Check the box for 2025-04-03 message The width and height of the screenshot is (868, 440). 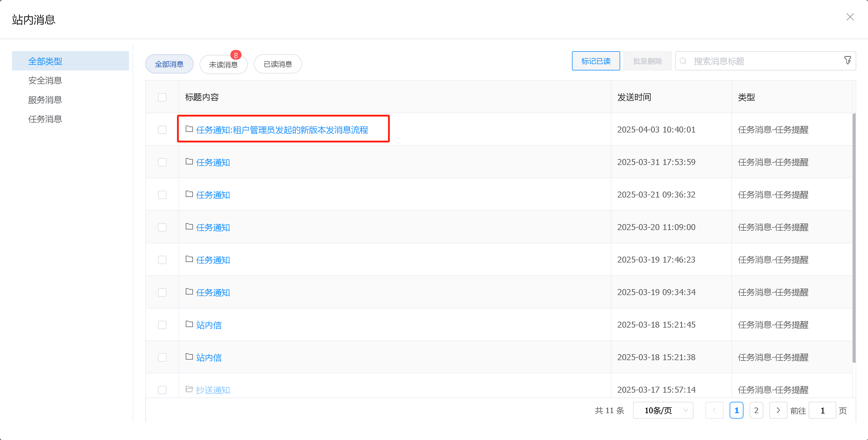pyautogui.click(x=162, y=130)
